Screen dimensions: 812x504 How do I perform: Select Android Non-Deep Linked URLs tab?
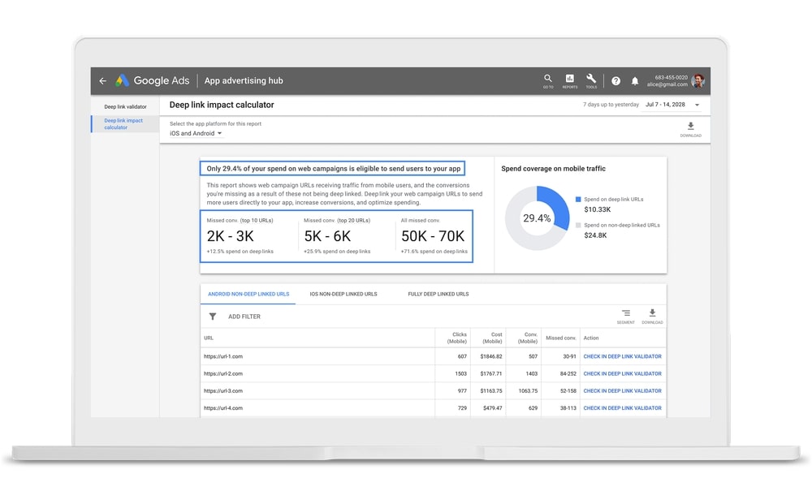coord(248,294)
